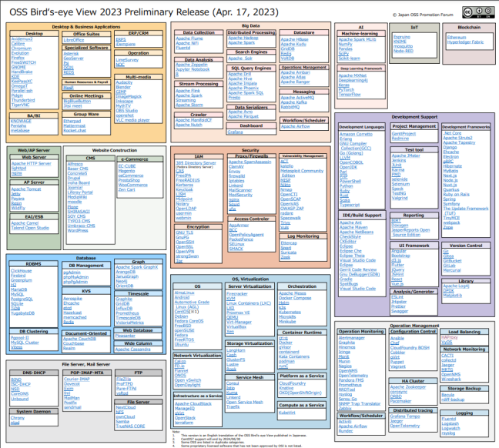Open the Pentaho link under BA/BI
Screen dimensions: 499x448
coord(19,125)
